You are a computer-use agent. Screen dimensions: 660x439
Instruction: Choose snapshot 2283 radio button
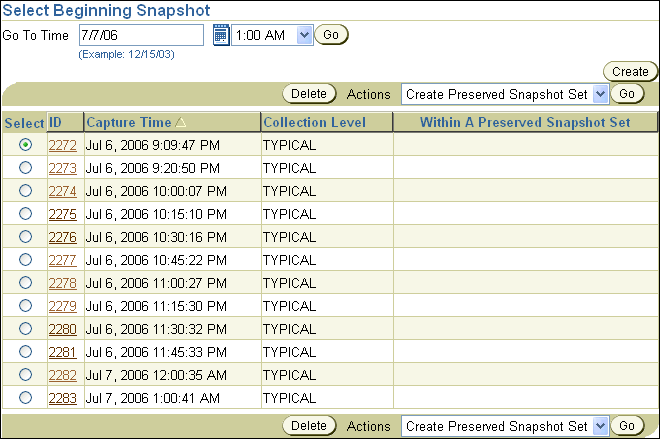[25, 398]
